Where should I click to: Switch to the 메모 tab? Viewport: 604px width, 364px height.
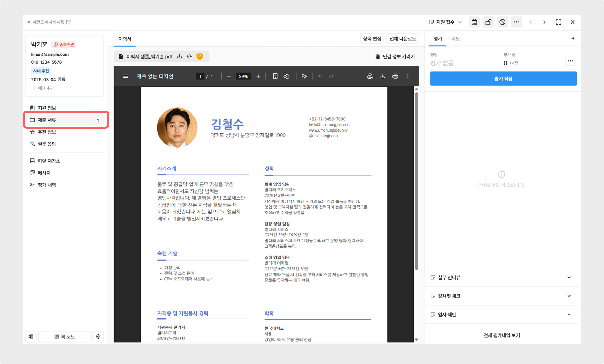click(455, 39)
